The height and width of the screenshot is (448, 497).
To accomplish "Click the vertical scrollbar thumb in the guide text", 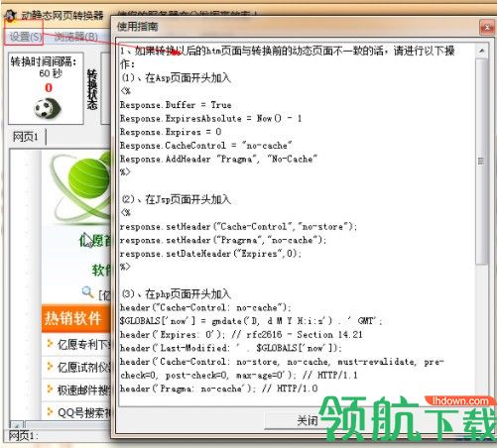I will (481, 162).
